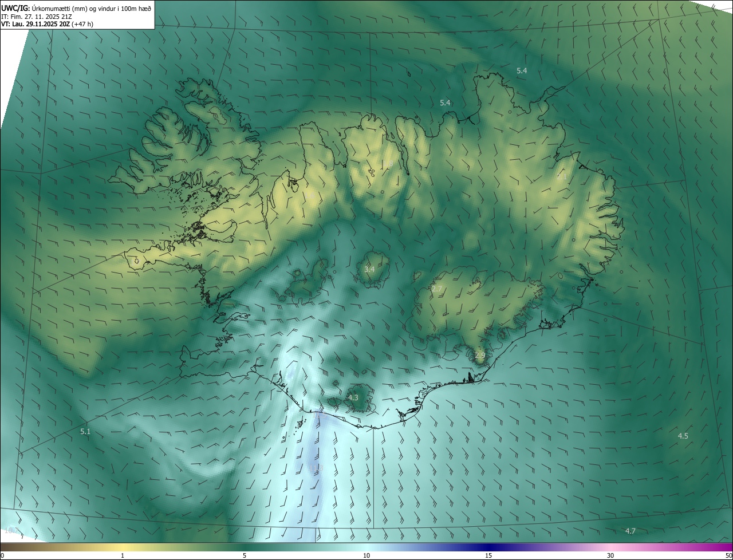Select the 3.4 value on the small glacier
This screenshot has width=733, height=560.
click(x=369, y=269)
